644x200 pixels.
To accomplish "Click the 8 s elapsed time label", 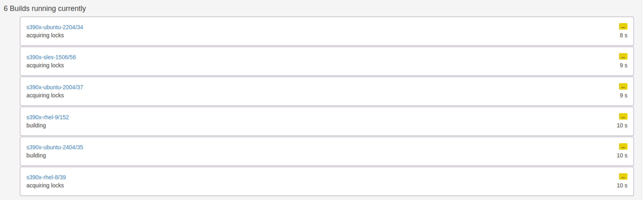I will point(623,36).
